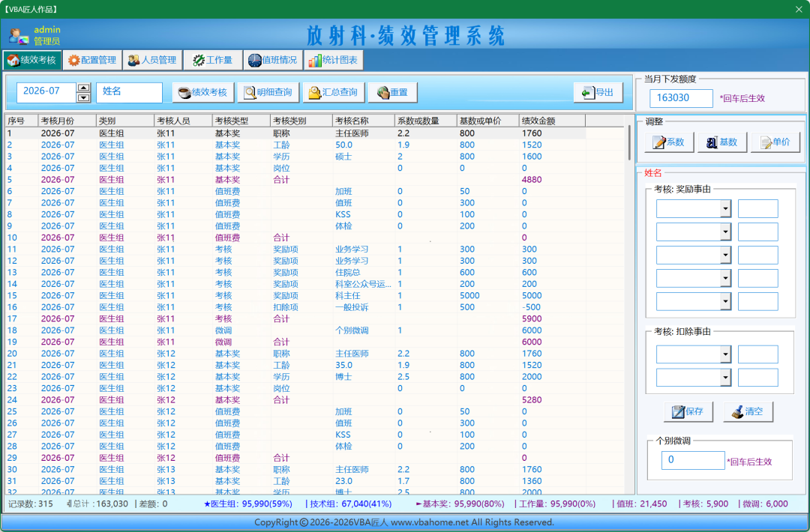Click the 当月下发额度 input field showing 163030
Screen dimensions: 810x532
[681, 98]
